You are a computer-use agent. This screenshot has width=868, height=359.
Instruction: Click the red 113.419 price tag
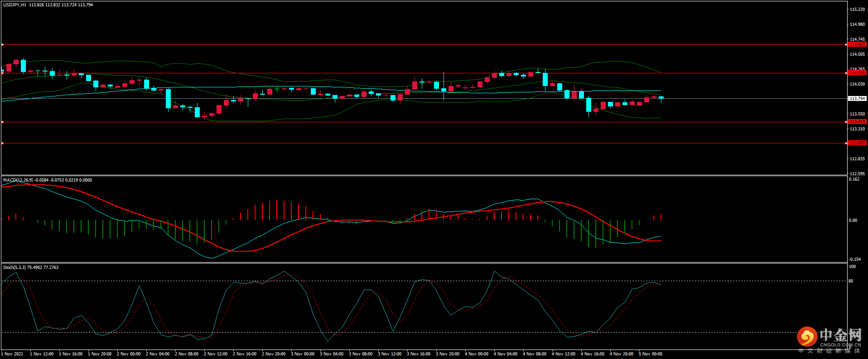click(x=857, y=122)
